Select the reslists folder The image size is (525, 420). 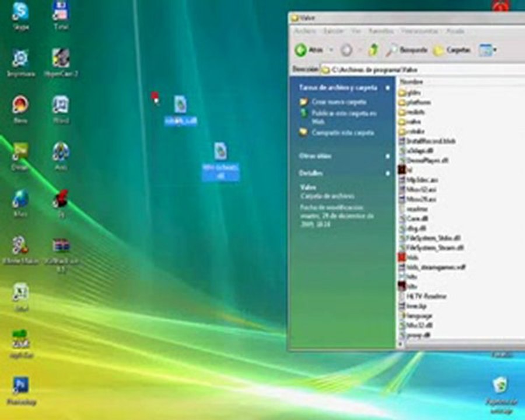click(x=411, y=112)
